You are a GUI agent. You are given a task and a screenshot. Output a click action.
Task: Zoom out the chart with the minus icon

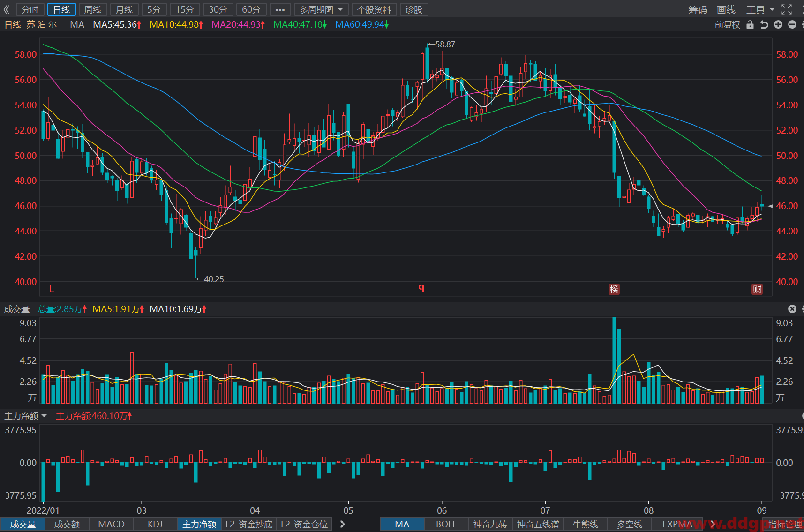pos(792,24)
